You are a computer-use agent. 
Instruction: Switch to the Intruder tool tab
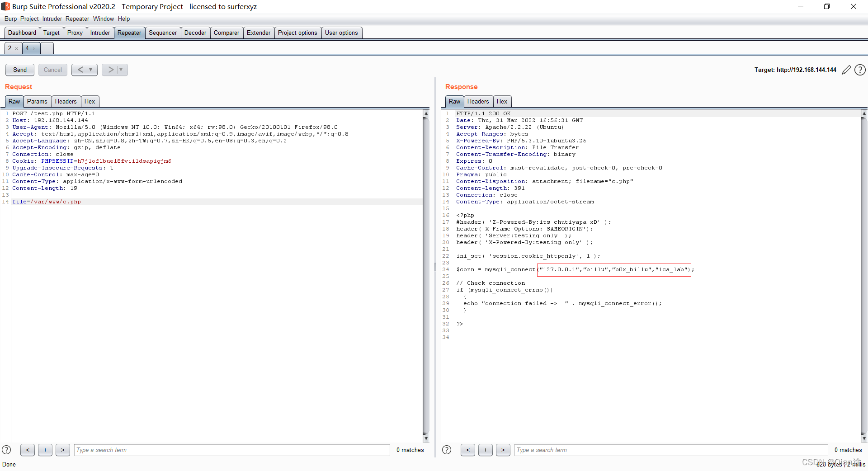point(100,33)
